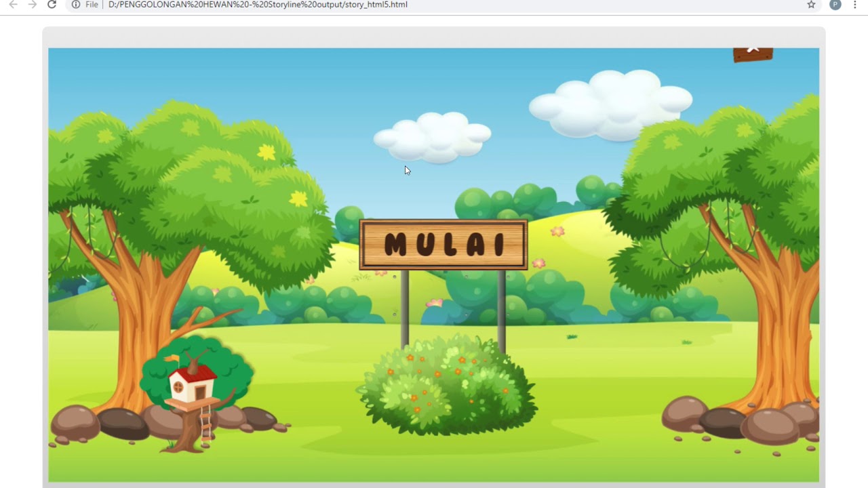Open the Chrome three-dot menu
This screenshot has height=488, width=868.
point(855,5)
